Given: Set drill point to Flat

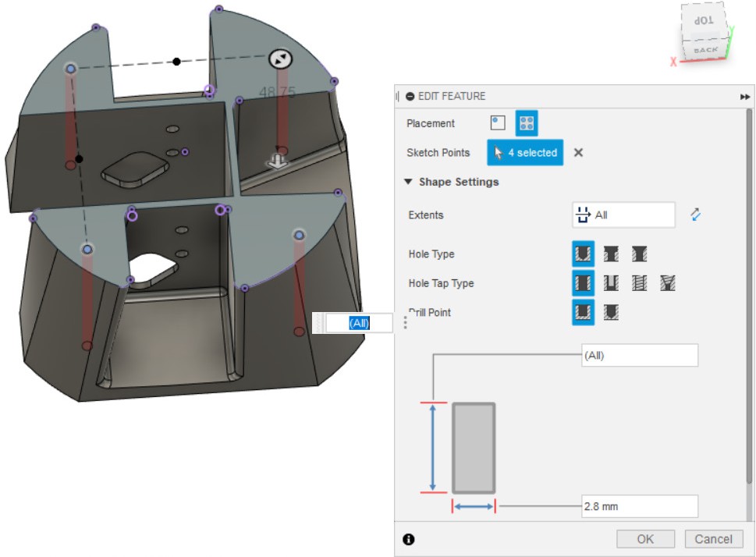Looking at the screenshot, I should 583,313.
